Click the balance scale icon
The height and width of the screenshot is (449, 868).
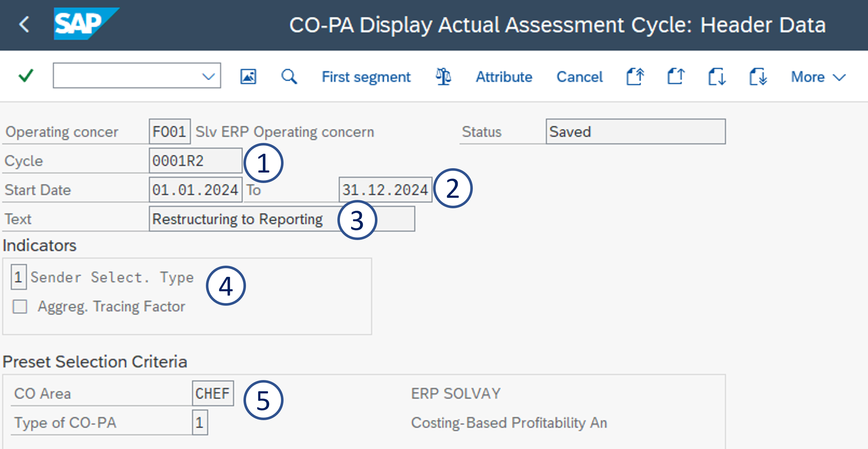point(443,77)
